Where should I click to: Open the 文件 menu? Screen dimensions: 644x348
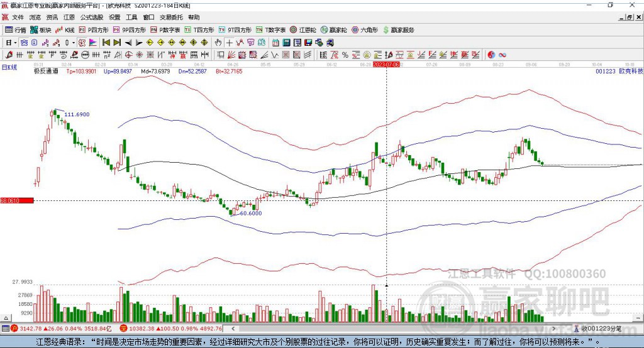(18, 17)
